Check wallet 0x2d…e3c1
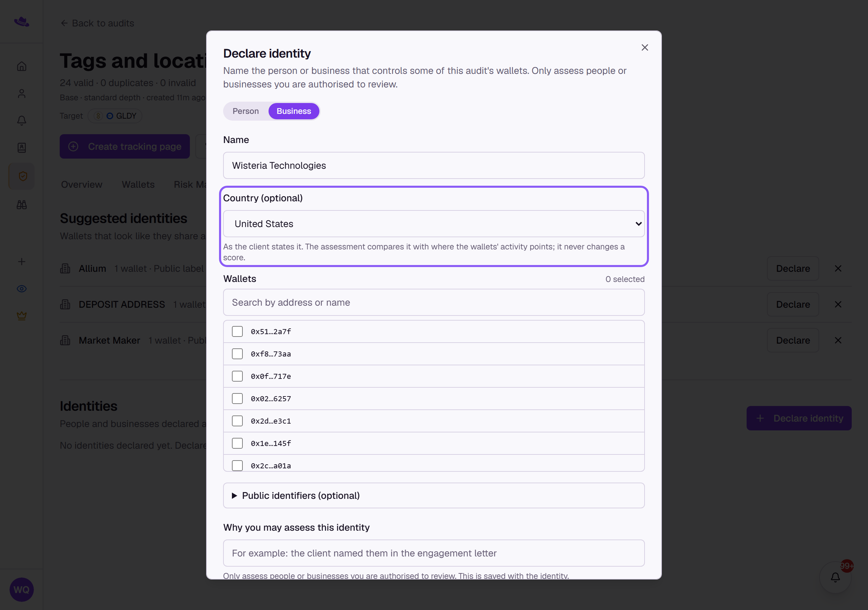Viewport: 868px width, 610px height. (237, 421)
